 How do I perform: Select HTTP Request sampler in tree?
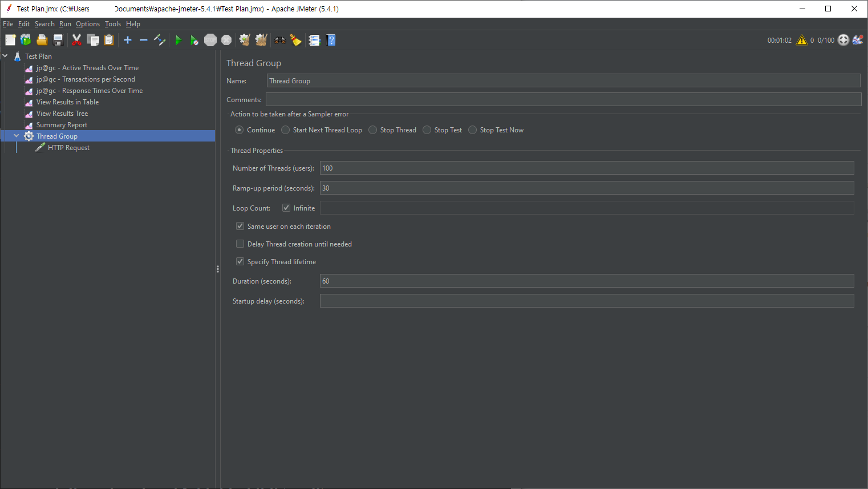[x=68, y=148]
